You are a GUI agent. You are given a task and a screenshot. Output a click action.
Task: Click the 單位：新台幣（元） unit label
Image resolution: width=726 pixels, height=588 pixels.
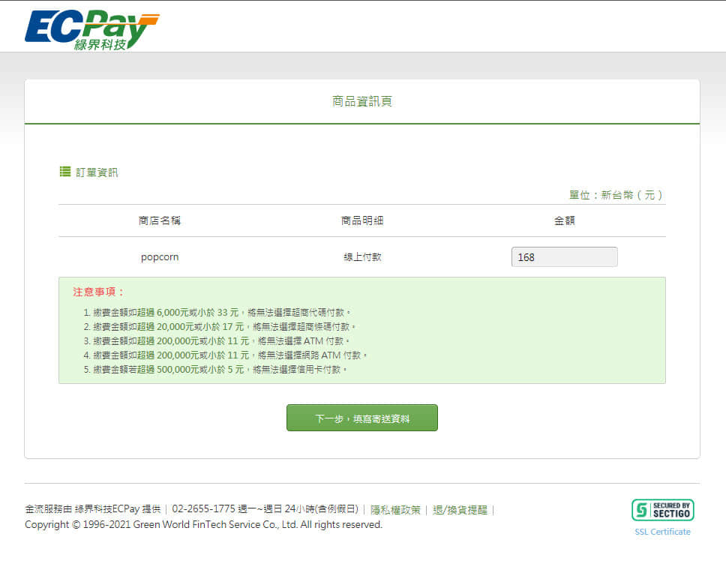click(x=616, y=195)
